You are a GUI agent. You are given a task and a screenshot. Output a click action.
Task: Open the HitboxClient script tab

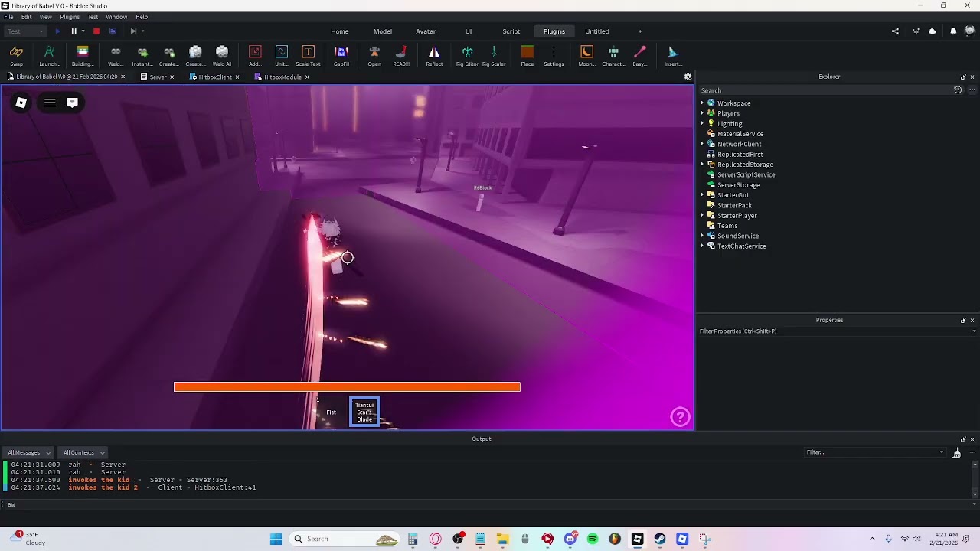215,77
